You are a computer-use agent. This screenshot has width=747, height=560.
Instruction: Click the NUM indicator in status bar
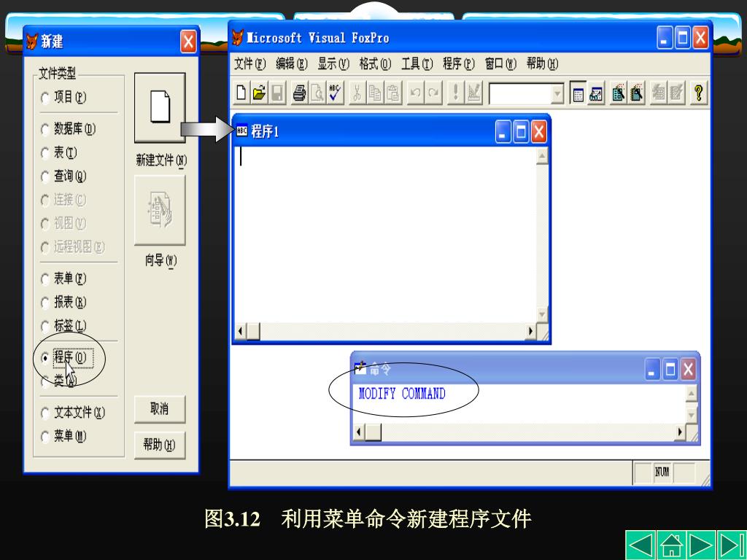point(662,472)
